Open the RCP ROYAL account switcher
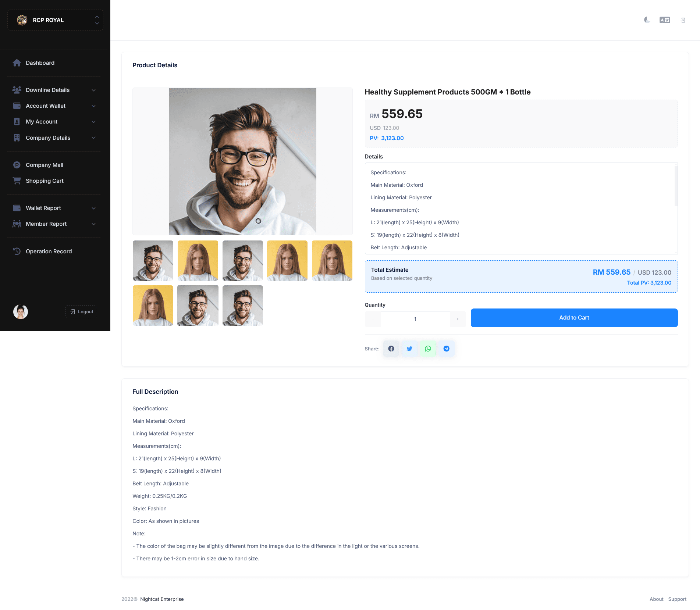The height and width of the screenshot is (610, 700). coord(55,20)
